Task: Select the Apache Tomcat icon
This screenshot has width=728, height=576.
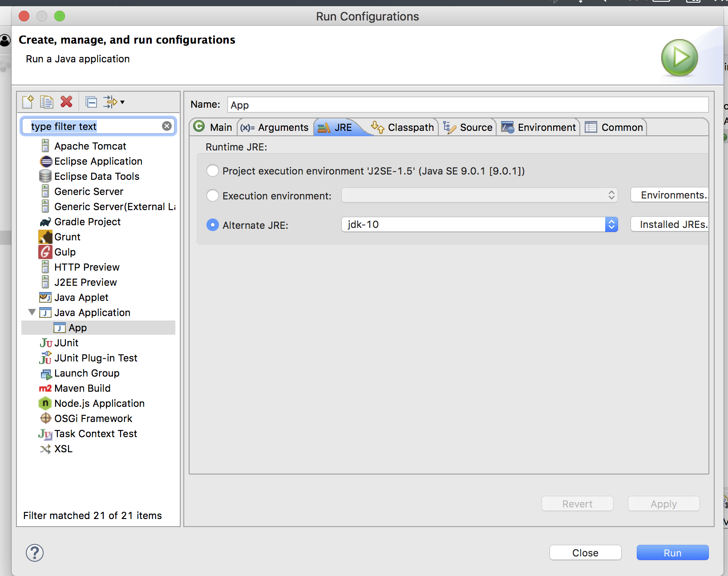Action: click(x=45, y=146)
